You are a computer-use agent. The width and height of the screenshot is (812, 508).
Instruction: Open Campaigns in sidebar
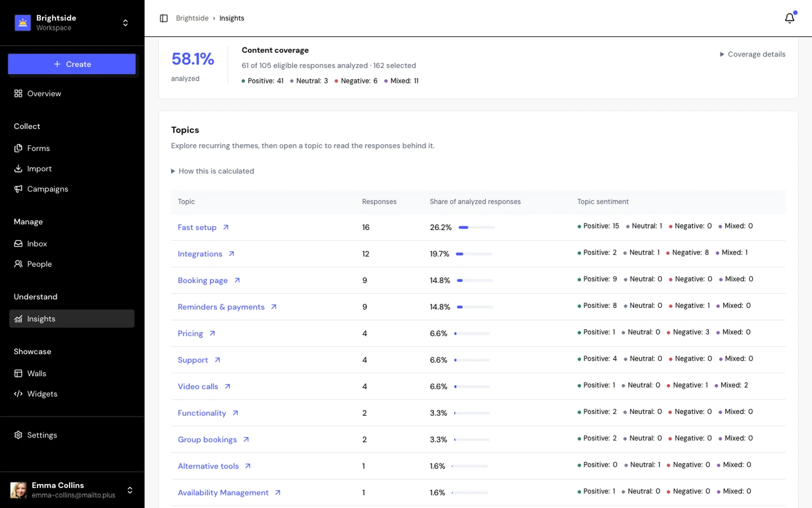pyautogui.click(x=72, y=189)
